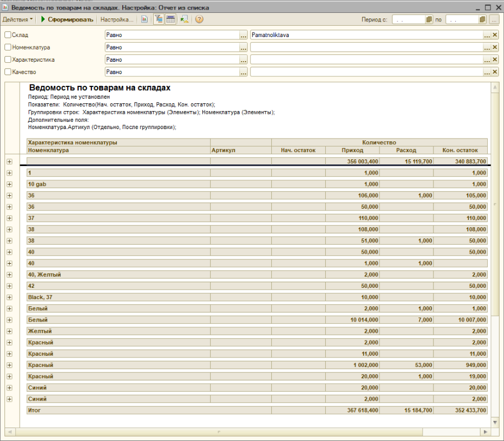
Task: Open the Характеристика value picker ellipsis
Action: pos(487,60)
